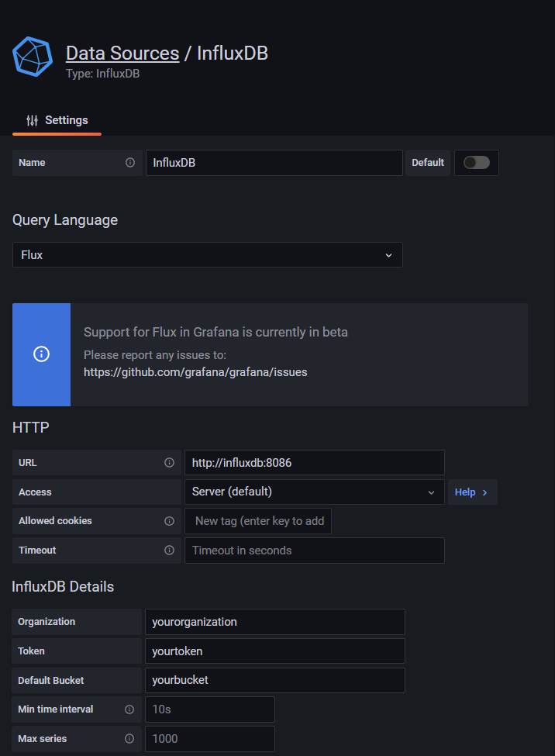Image resolution: width=555 pixels, height=756 pixels.
Task: Click the Settings tab sliders icon
Action: tap(33, 120)
